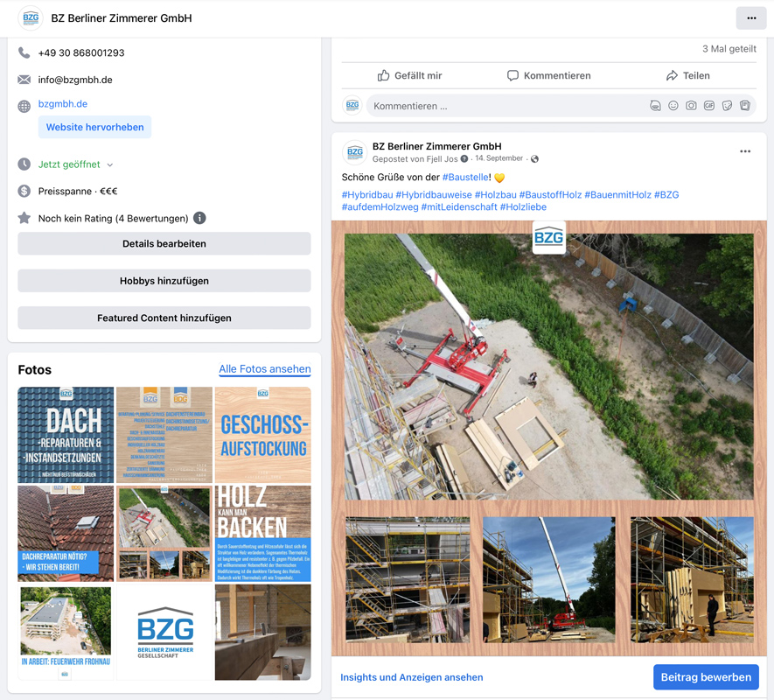This screenshot has width=774, height=700.
Task: Click the BZG page logo in the header
Action: (31, 18)
